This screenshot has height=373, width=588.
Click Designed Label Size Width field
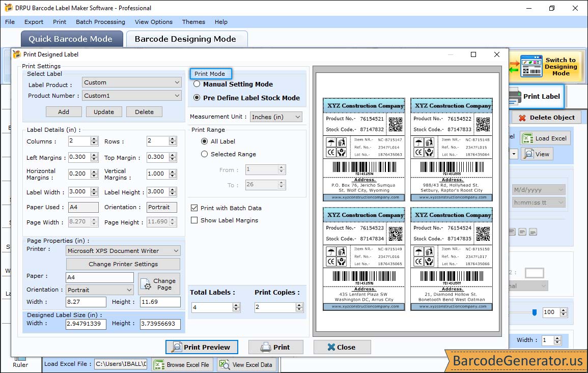pos(86,324)
